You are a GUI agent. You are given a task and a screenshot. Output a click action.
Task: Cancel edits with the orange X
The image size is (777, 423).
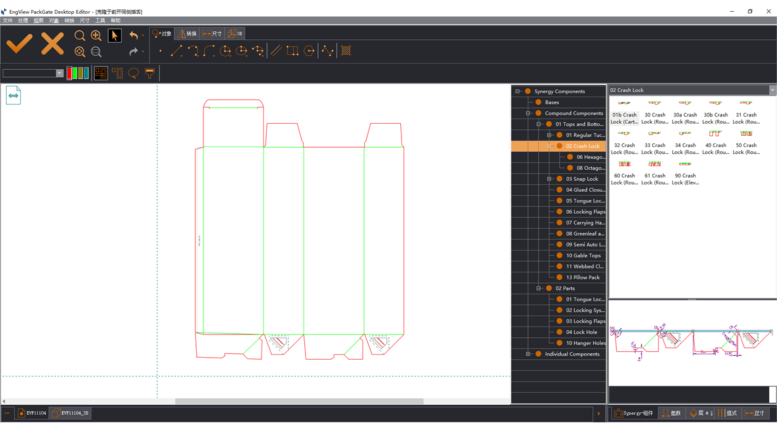(x=52, y=44)
